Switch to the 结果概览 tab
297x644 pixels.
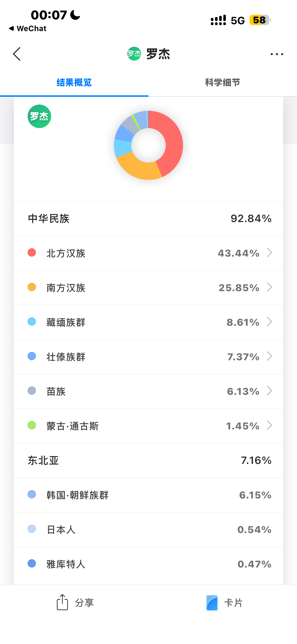74,82
